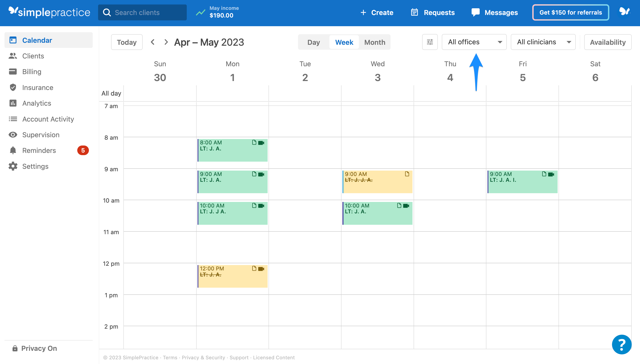
Task: Open the Billing section
Action: (32, 71)
